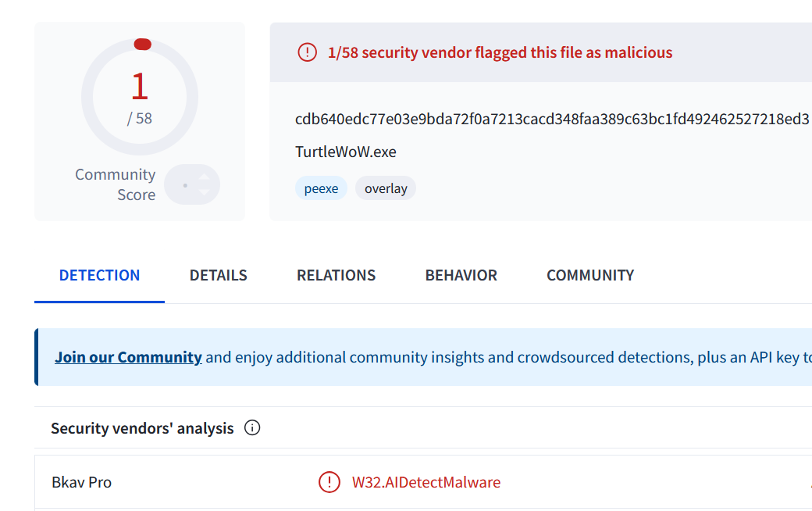812x511 pixels.
Task: Select the overlay tag
Action: [386, 188]
